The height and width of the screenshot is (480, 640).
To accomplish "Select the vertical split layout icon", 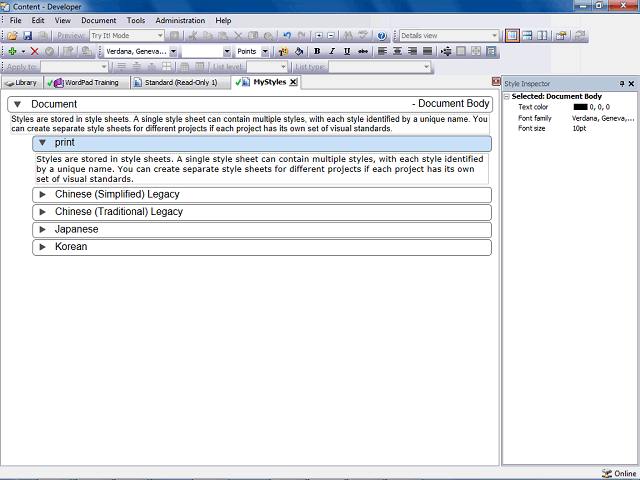I will point(542,36).
